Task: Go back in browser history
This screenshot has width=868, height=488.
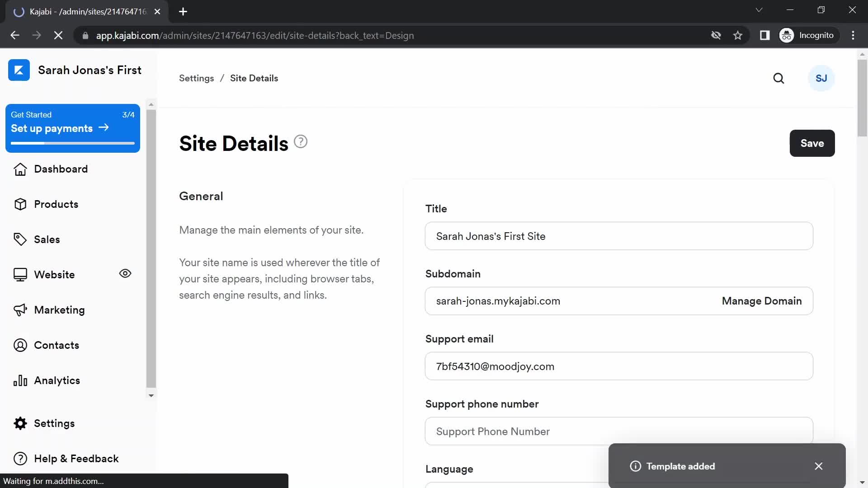Action: [15, 35]
